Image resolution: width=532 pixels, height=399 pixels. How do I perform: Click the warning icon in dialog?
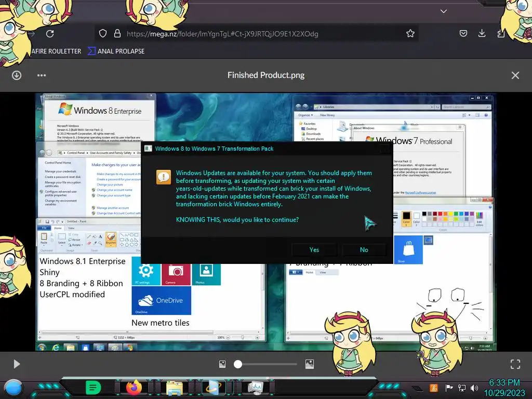pos(164,177)
